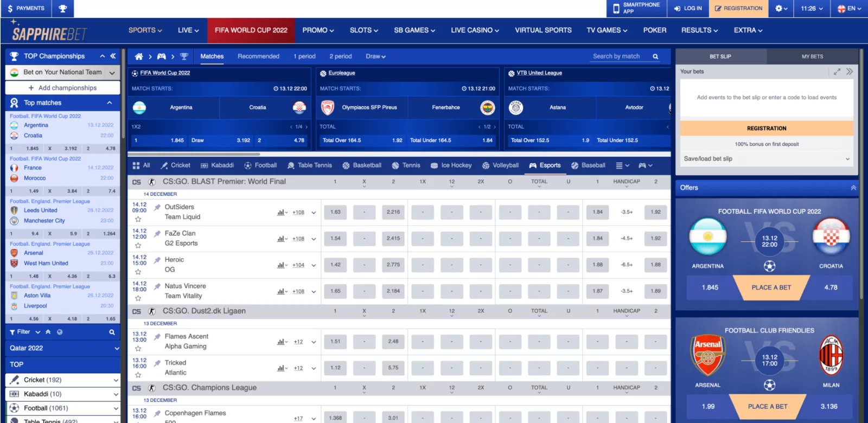868x423 pixels.
Task: Collapse sidebar with double left arrows
Action: 113,56
